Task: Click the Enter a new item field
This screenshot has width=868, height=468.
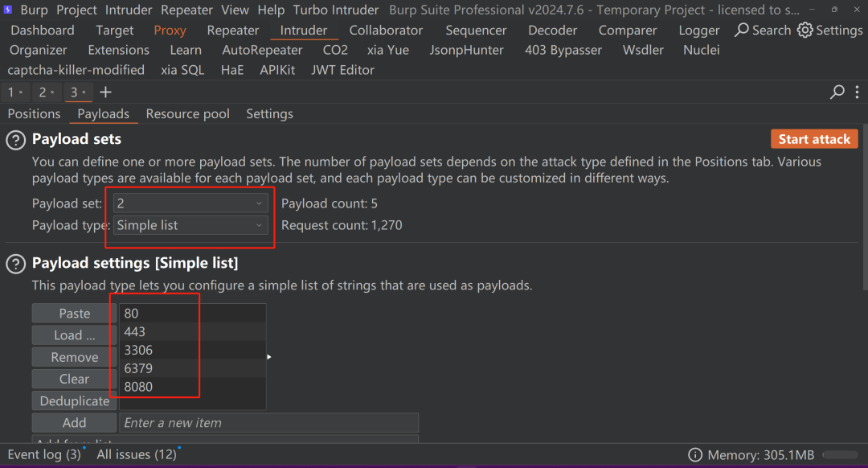Action: click(x=269, y=423)
